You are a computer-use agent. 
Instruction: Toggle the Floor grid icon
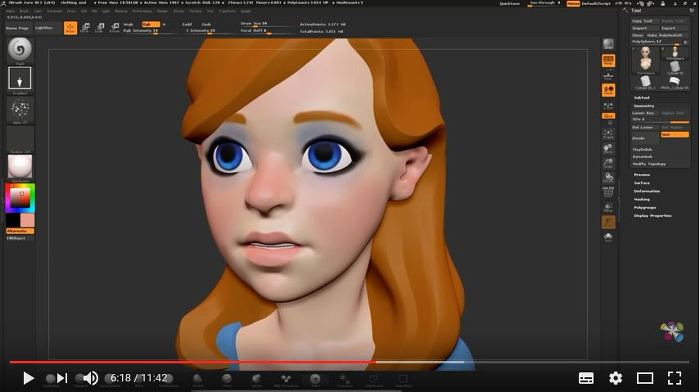click(x=608, y=76)
